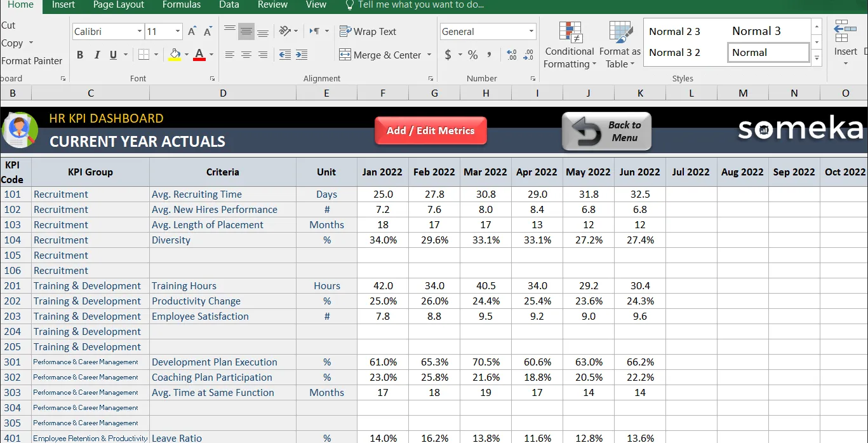Select column F header
Screen dimensions: 868x443
coord(383,93)
